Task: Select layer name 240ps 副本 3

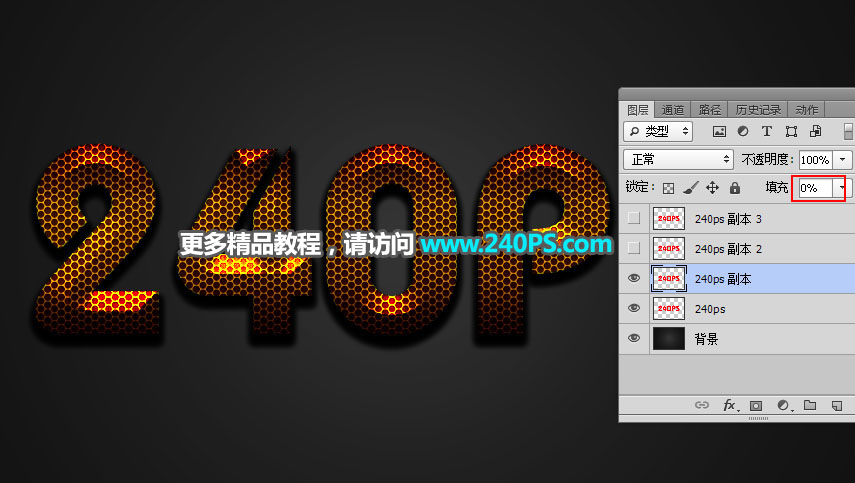Action: pyautogui.click(x=728, y=219)
